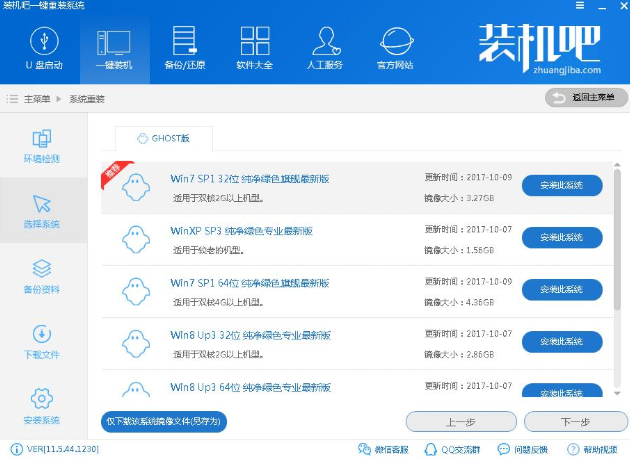
Task: Open Win8 Up3 64位 纯净绿色专业最新版 title
Action: tap(250, 388)
